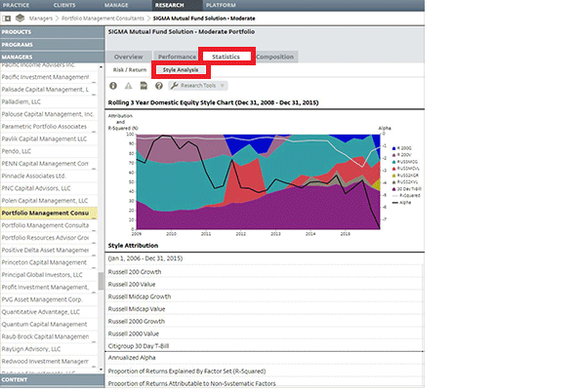Select Palladiem, LLC manager
This screenshot has height=392, width=576.
pyautogui.click(x=49, y=102)
